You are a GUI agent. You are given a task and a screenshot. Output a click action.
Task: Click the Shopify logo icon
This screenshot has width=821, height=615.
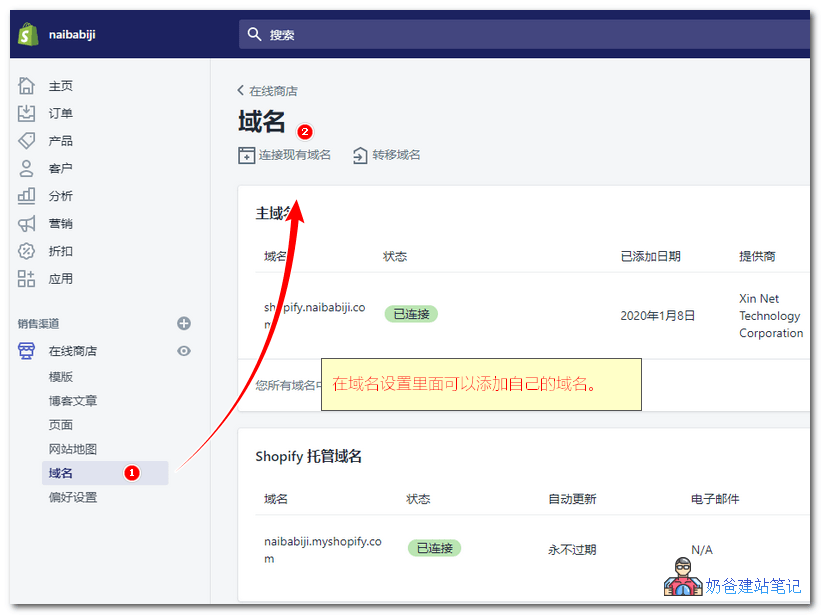tap(29, 32)
